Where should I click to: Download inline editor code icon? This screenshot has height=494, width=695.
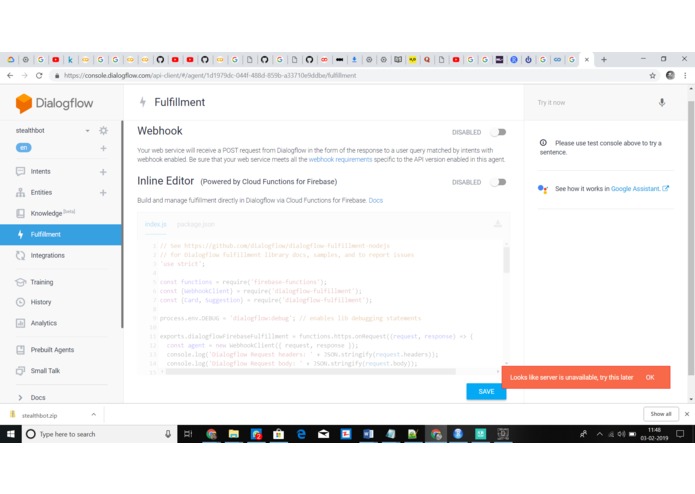pyautogui.click(x=498, y=224)
